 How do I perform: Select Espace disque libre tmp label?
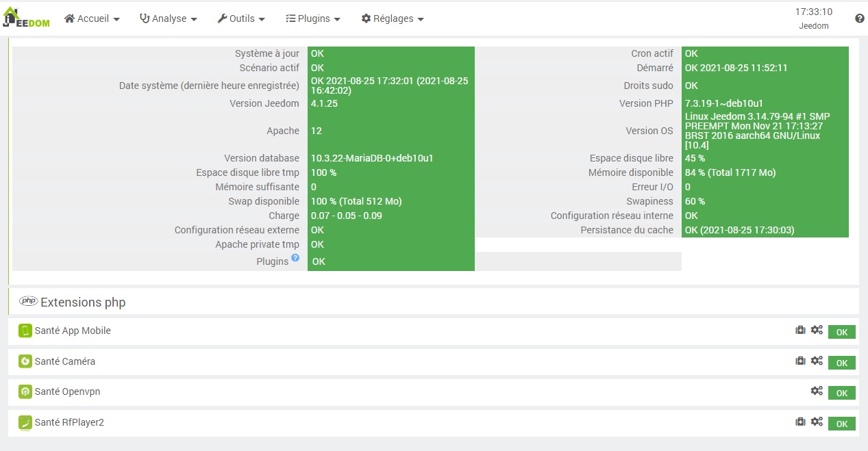tap(248, 172)
